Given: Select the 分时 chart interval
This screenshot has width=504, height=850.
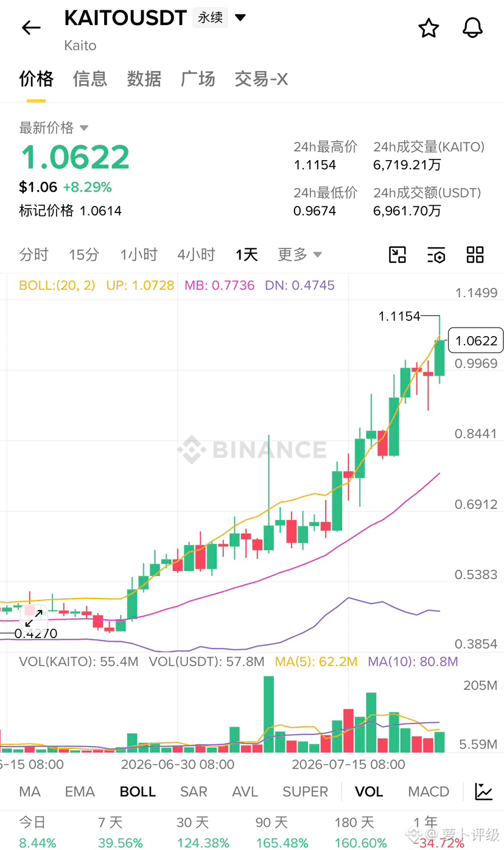Looking at the screenshot, I should click(x=33, y=255).
